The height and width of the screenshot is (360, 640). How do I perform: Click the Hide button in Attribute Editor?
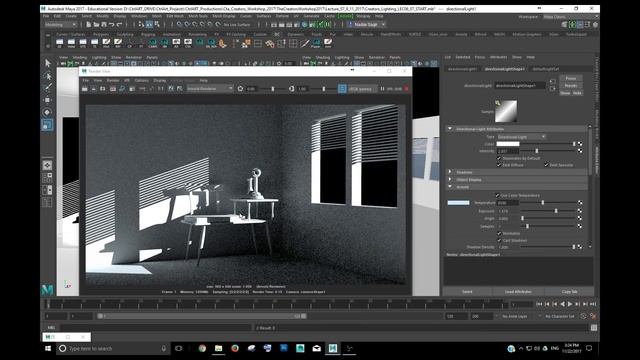(577, 93)
